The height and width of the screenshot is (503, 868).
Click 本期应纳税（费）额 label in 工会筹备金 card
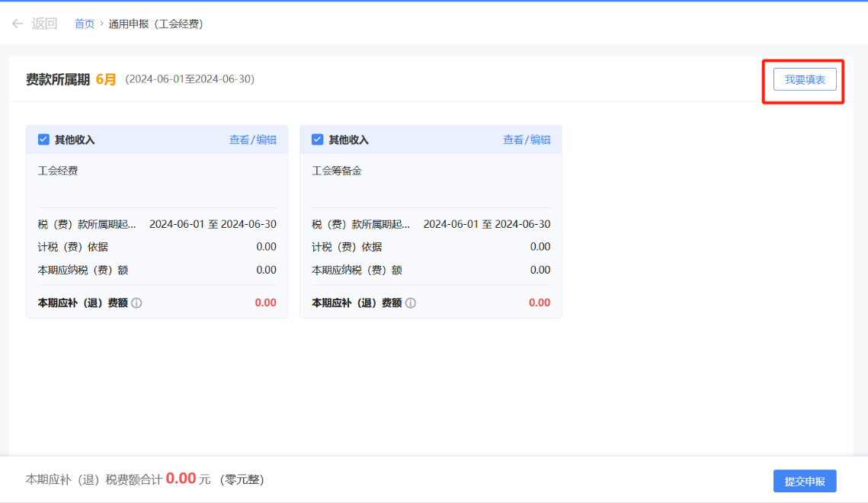tap(357, 270)
